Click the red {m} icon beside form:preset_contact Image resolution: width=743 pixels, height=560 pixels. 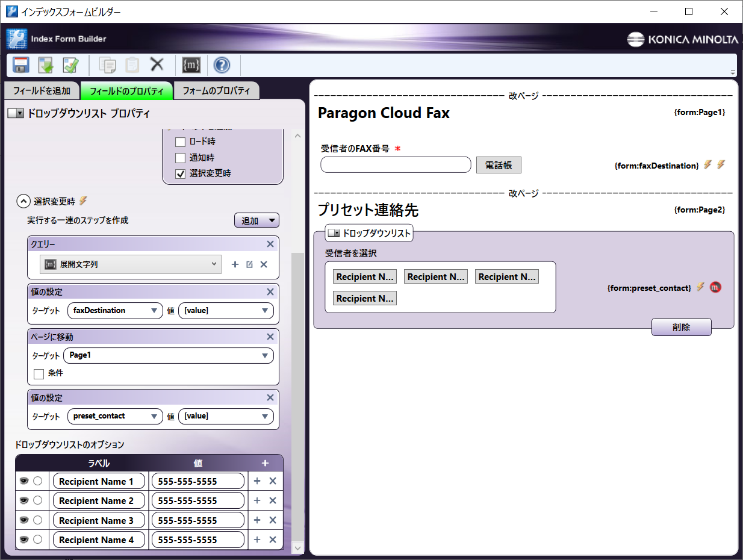point(715,287)
